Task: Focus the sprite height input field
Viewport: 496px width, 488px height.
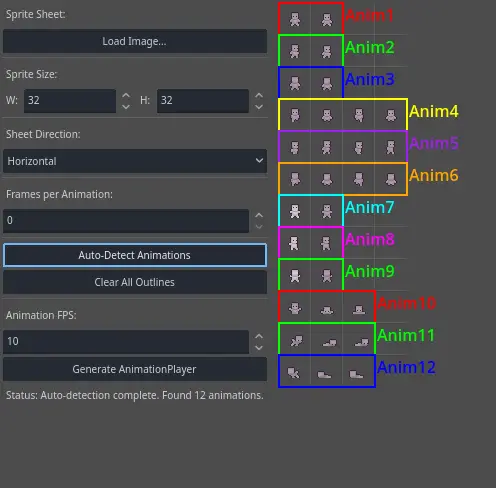Action: (x=203, y=101)
